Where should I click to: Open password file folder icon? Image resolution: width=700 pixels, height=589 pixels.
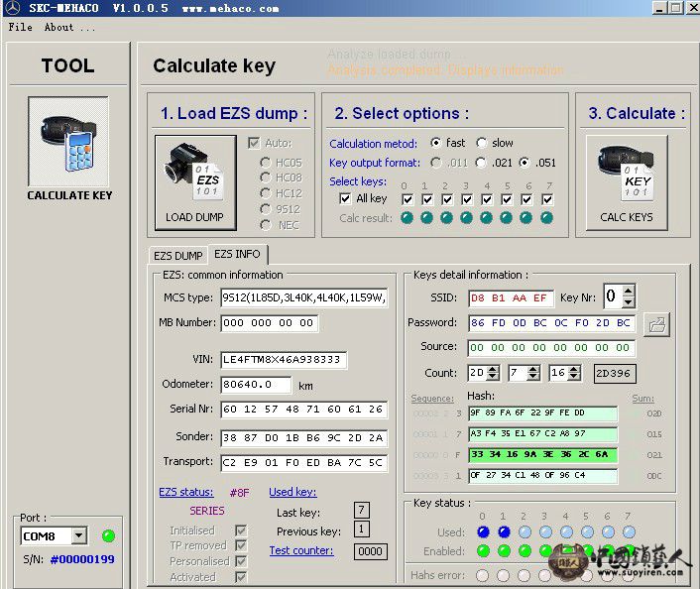click(x=656, y=324)
